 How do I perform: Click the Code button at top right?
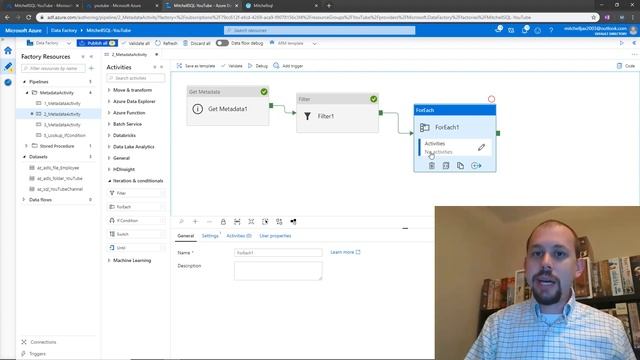626,66
